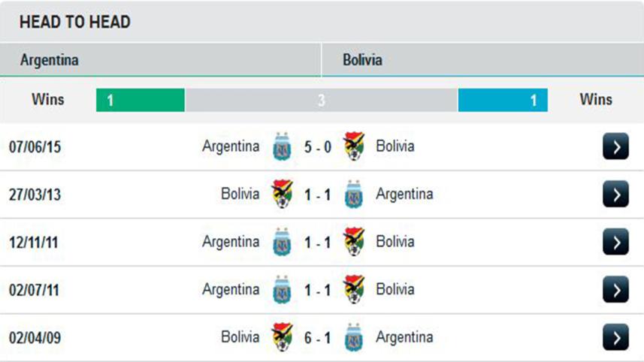Click Argentina crest in 27/03/13 row
Screen dimensions: 644x362
pyautogui.click(x=353, y=195)
